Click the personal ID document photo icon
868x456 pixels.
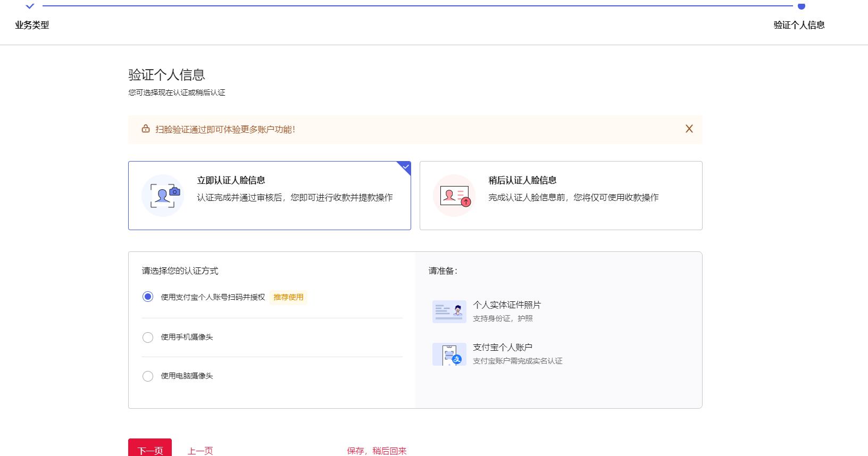click(449, 311)
